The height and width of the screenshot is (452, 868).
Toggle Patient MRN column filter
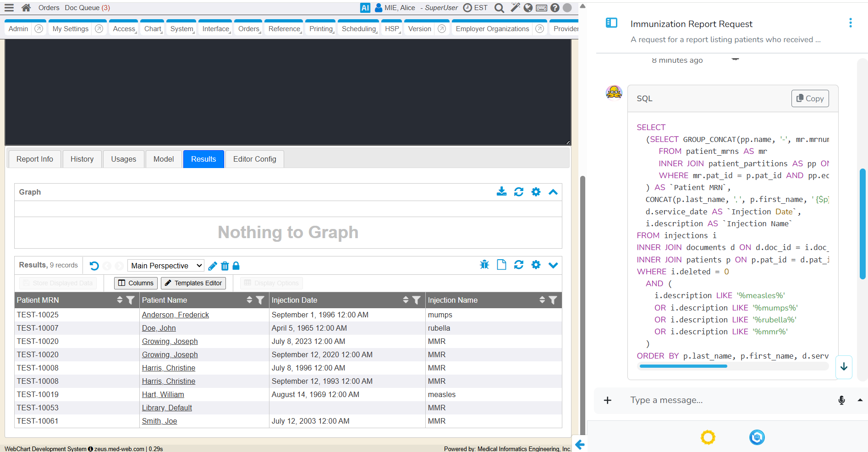tap(131, 300)
